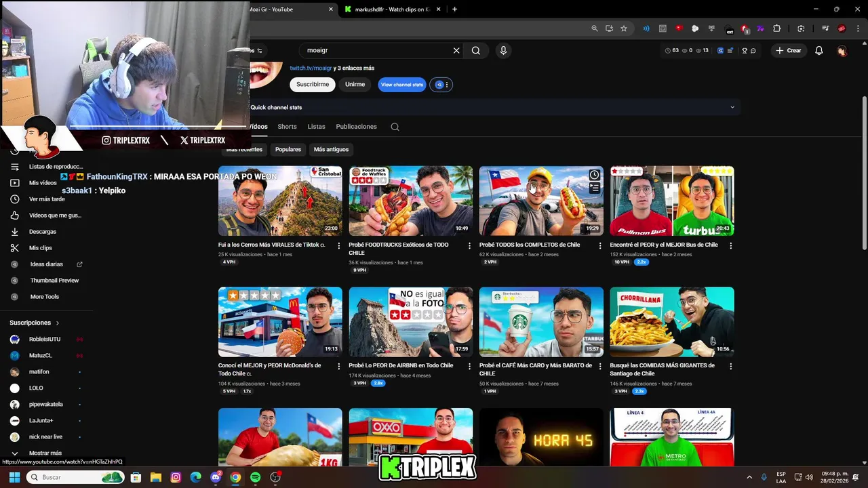Select the Más antiguos filter chip
868x488 pixels.
[331, 149]
